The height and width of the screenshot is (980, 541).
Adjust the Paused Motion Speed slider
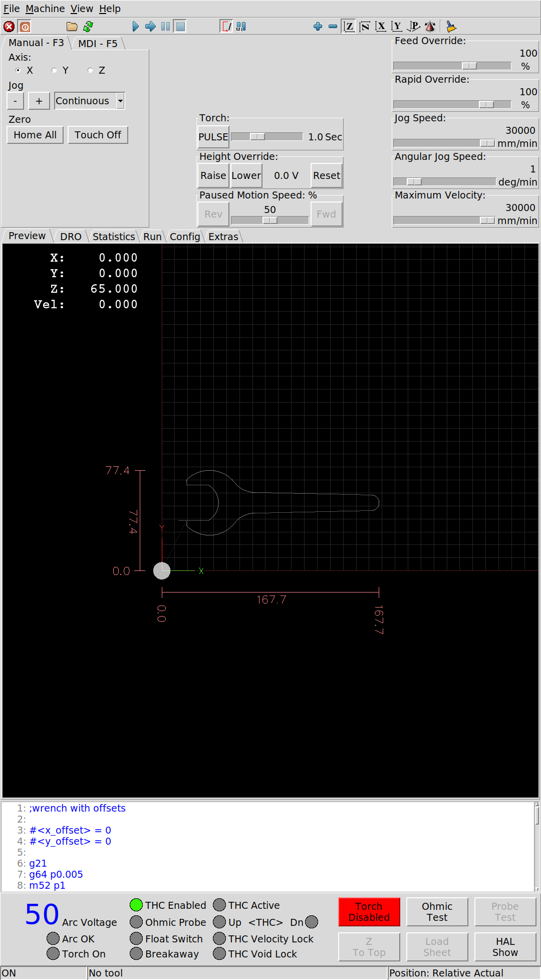coord(270,220)
